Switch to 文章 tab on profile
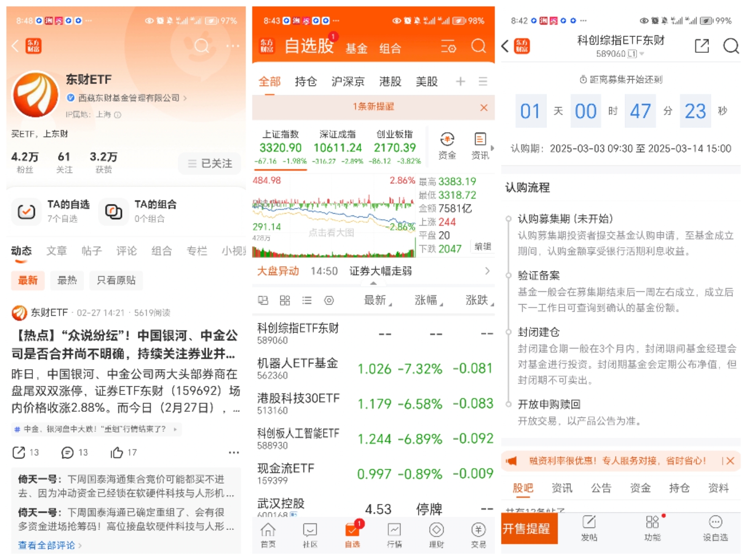Viewport: 747px width, 560px height. click(x=56, y=251)
